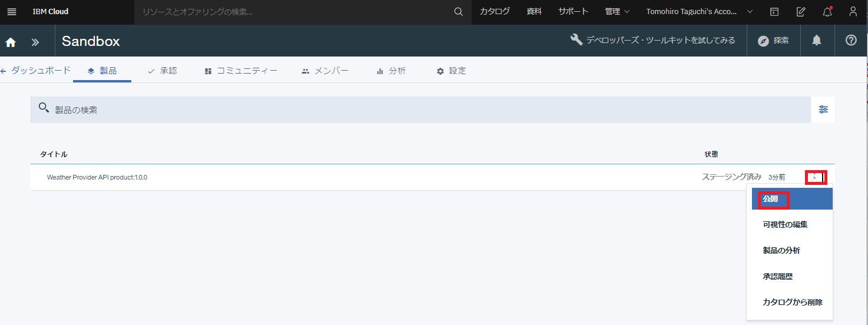Switch to the コミュニティー tab
The width and height of the screenshot is (868, 325).
pyautogui.click(x=241, y=71)
